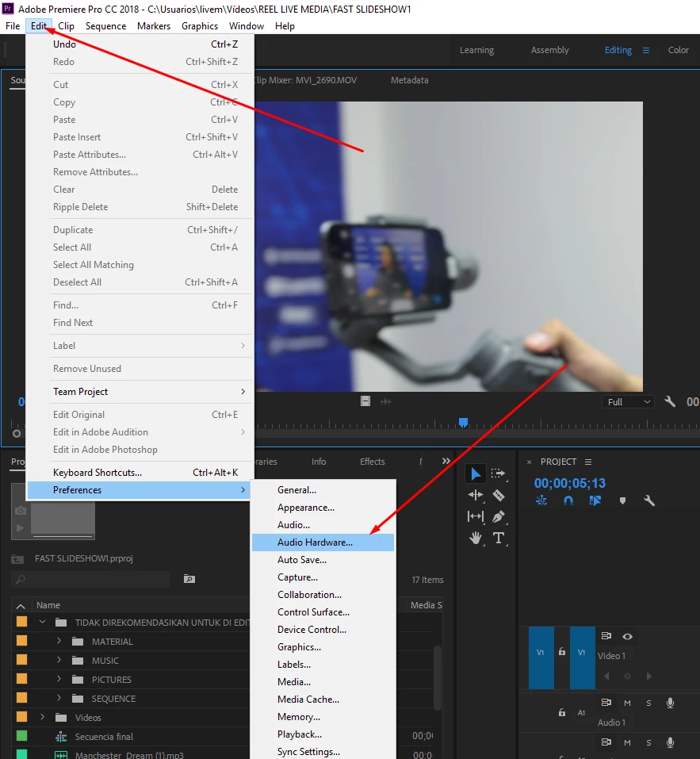Add a marker in the timeline

coord(622,501)
